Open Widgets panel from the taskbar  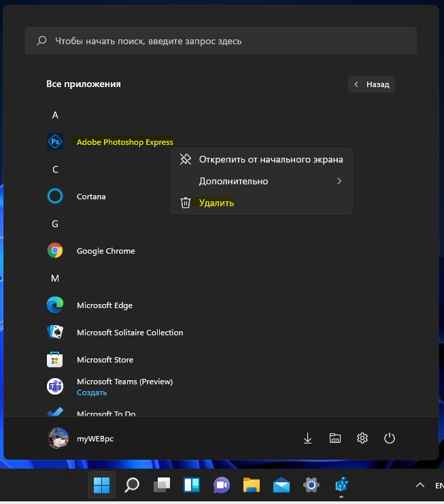(192, 485)
